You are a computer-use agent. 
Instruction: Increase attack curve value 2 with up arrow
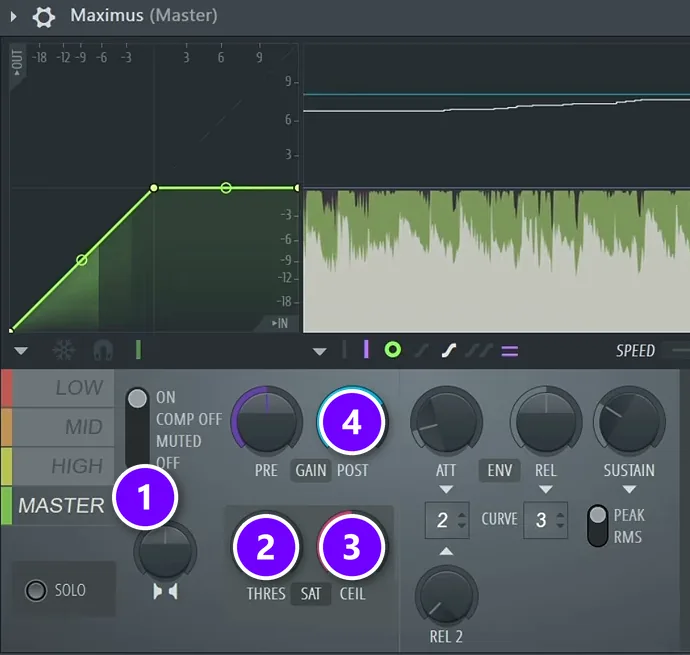pos(461,515)
